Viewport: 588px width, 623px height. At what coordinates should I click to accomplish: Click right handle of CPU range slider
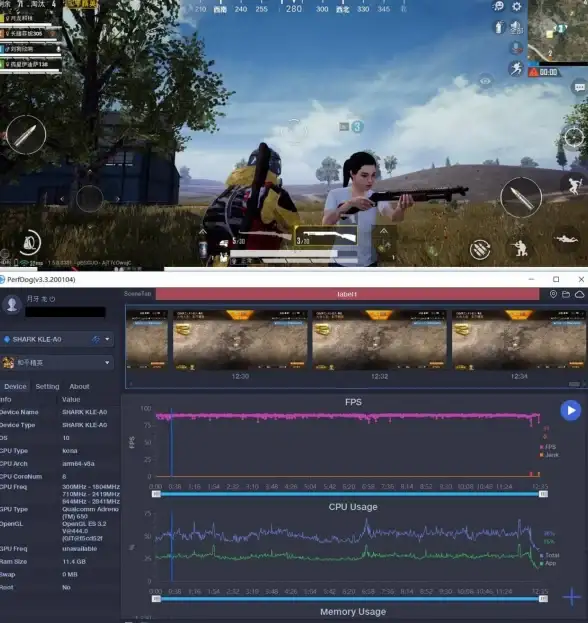point(543,599)
